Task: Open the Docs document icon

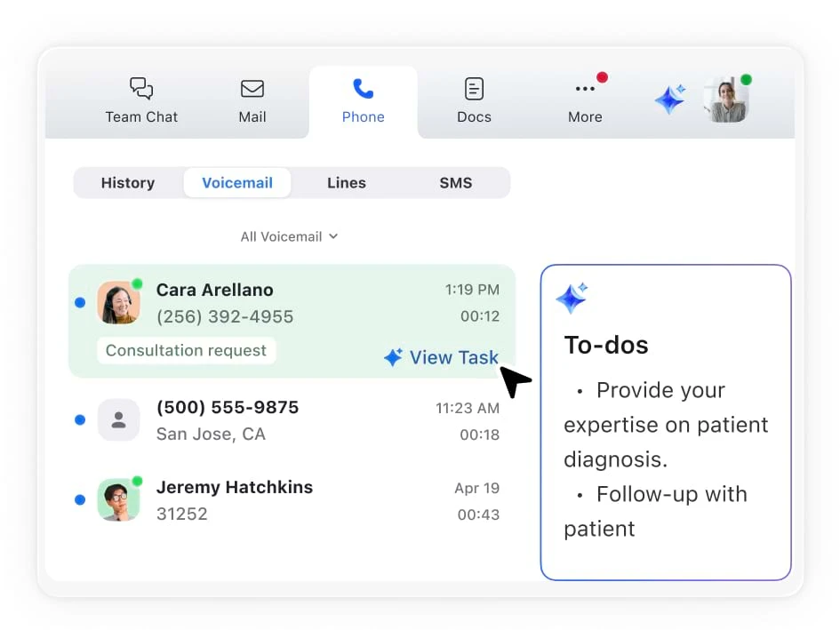Action: [474, 89]
